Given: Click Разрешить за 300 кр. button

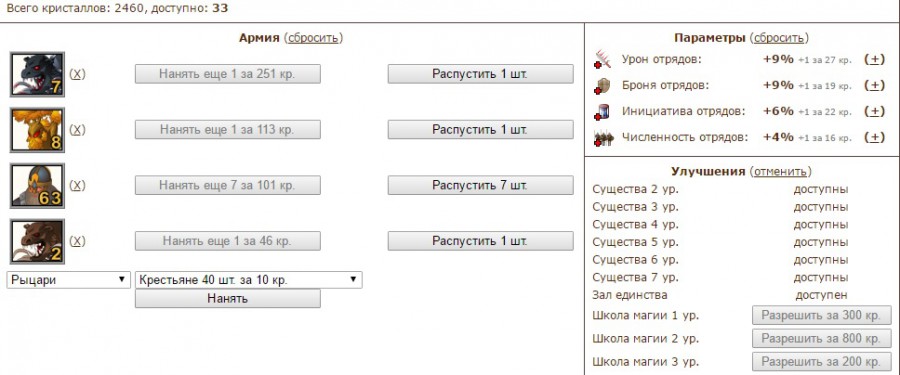Looking at the screenshot, I should [x=822, y=315].
